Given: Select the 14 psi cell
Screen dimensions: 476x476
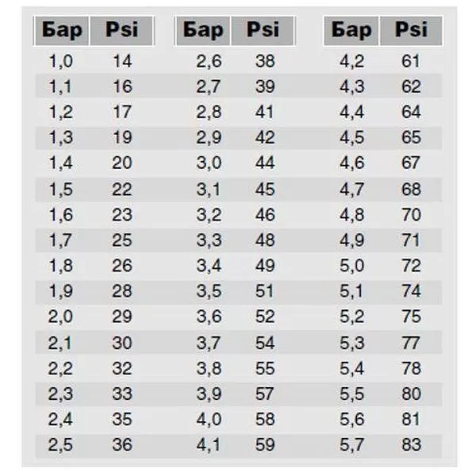Looking at the screenshot, I should 123,61.
